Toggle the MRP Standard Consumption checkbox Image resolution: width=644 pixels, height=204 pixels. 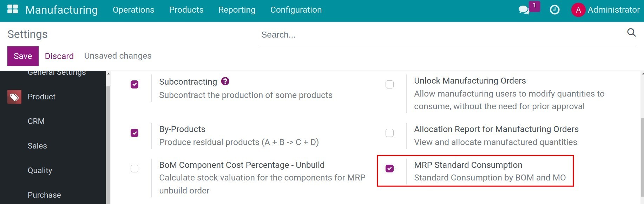(x=389, y=169)
